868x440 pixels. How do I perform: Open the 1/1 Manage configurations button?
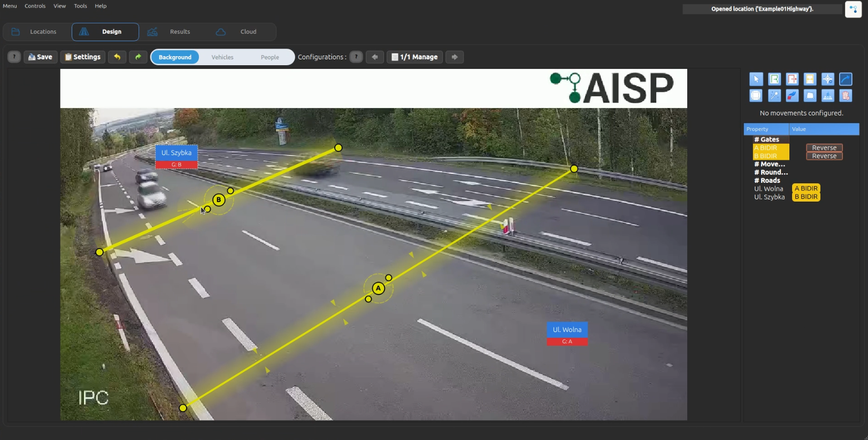tap(414, 57)
